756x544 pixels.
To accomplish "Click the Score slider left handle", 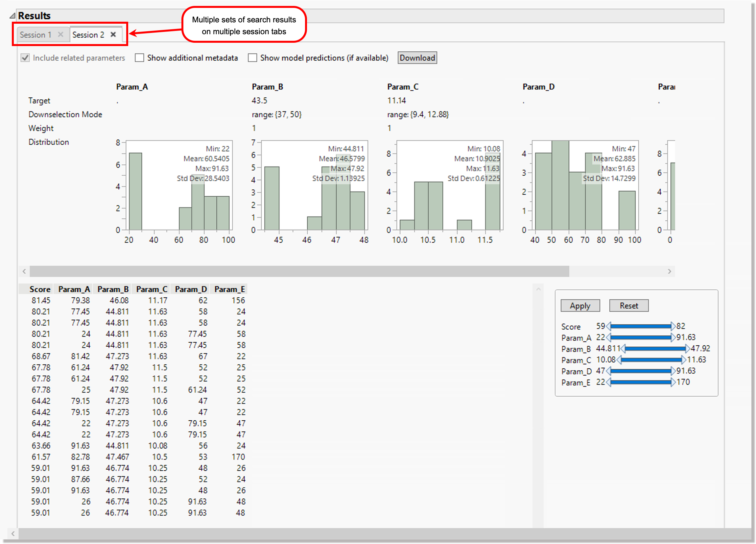I will (608, 326).
